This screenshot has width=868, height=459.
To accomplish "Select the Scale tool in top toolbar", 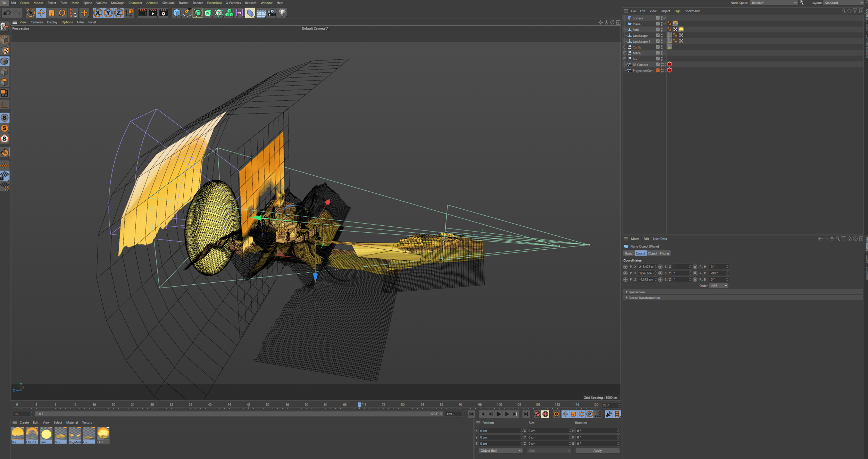I will (52, 13).
